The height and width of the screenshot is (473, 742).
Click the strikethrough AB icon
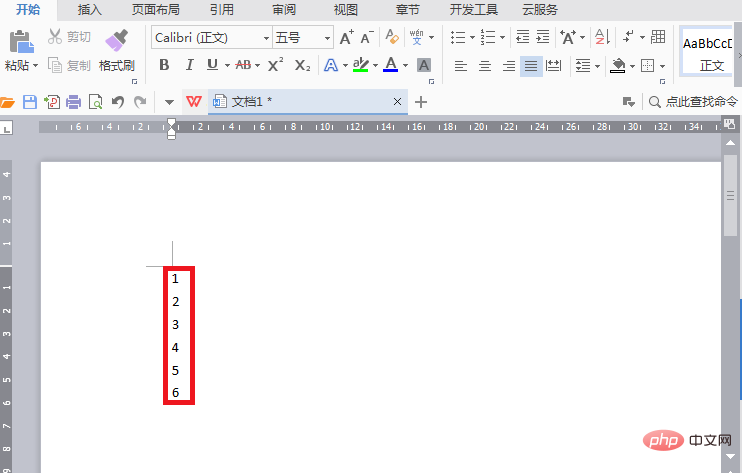pos(243,65)
